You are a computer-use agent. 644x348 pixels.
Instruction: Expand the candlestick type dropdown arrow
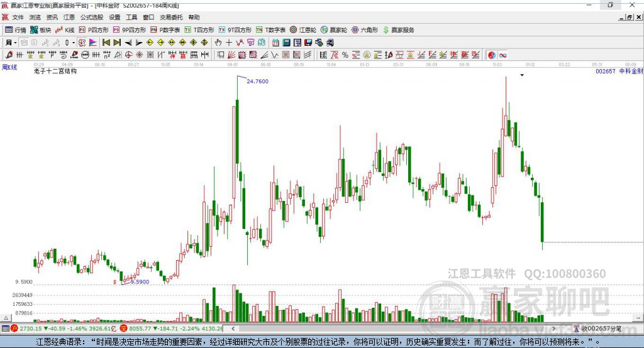pyautogui.click(x=74, y=43)
